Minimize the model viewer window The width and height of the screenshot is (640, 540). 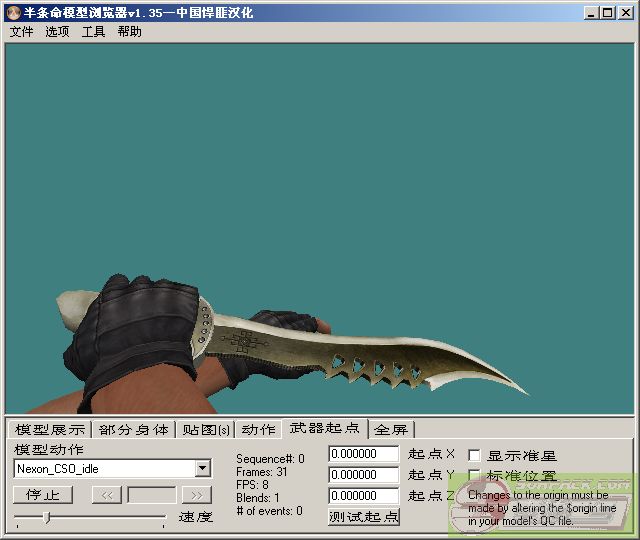(x=592, y=12)
